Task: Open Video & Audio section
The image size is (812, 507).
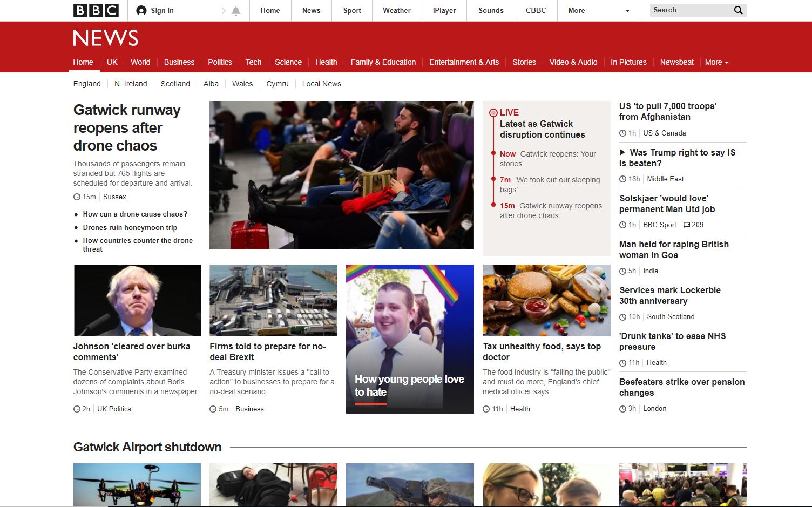Action: (x=573, y=62)
